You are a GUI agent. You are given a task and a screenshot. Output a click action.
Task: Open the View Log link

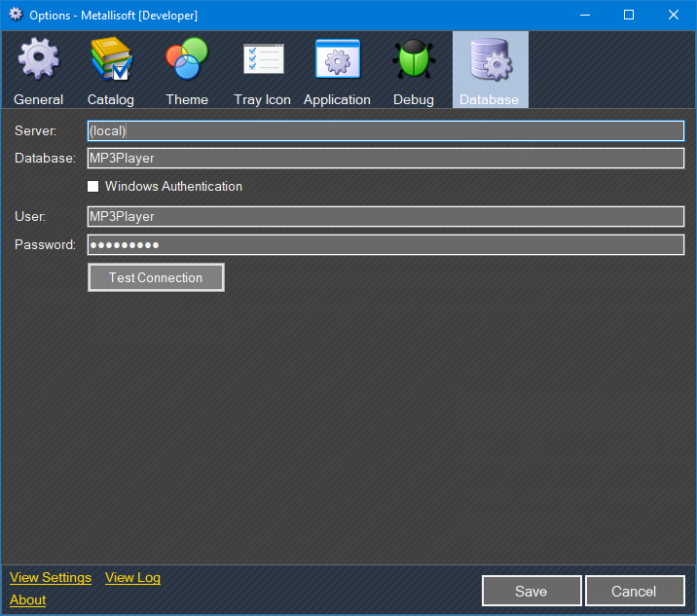click(132, 578)
